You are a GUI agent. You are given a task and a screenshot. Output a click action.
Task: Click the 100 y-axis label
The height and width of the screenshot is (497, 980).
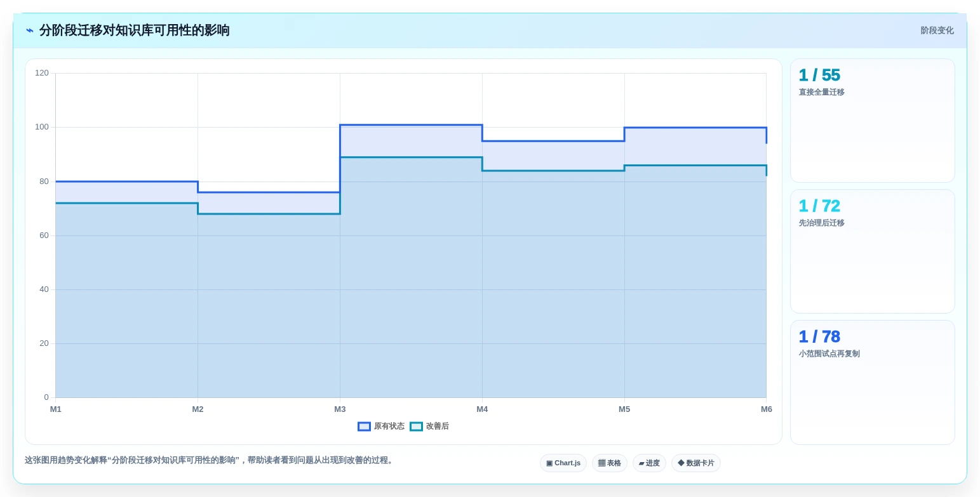[x=42, y=127]
